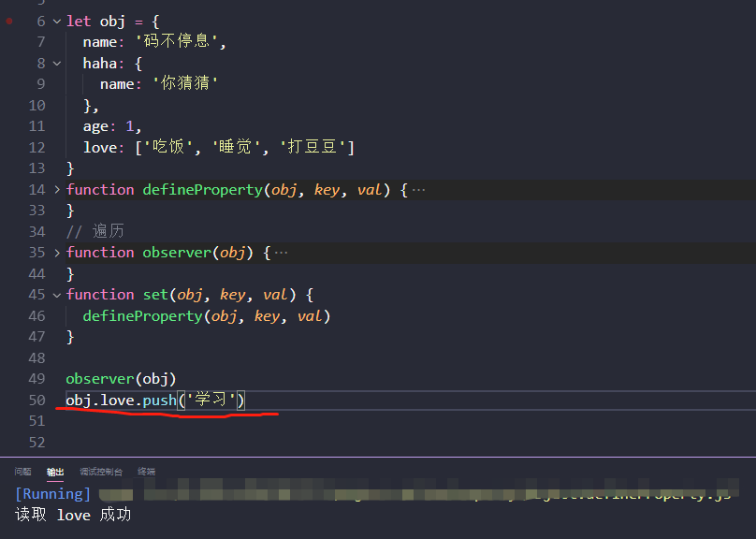
Task: Click the 读取 love 成功 output line
Action: (x=73, y=515)
